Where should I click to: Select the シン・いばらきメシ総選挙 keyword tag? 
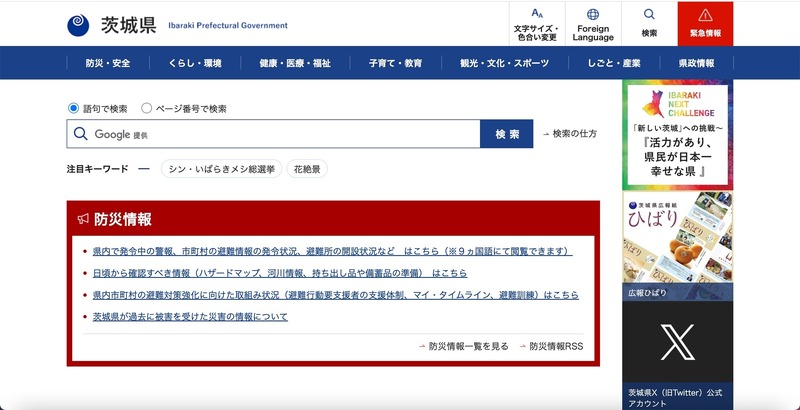tap(220, 169)
